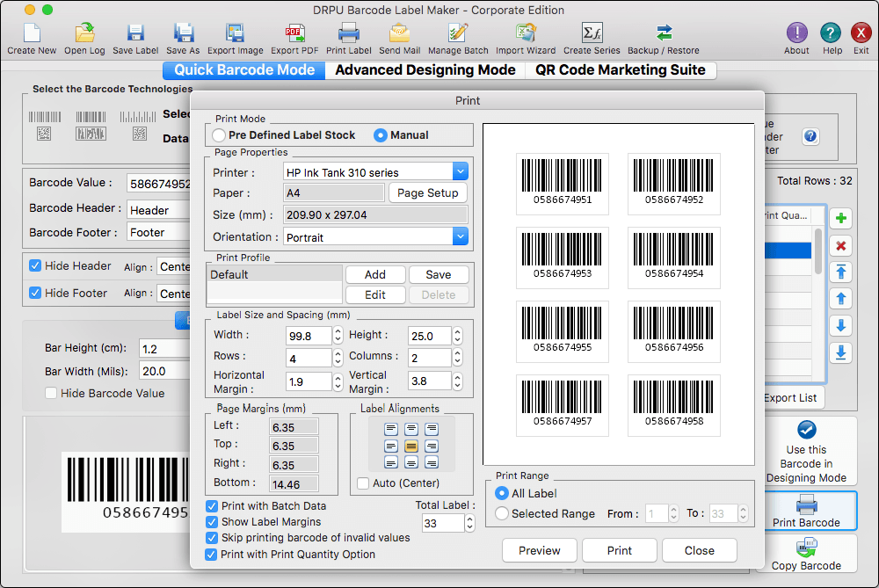Close the Print dialog with Close button
Screen dimensions: 879x588
[699, 550]
